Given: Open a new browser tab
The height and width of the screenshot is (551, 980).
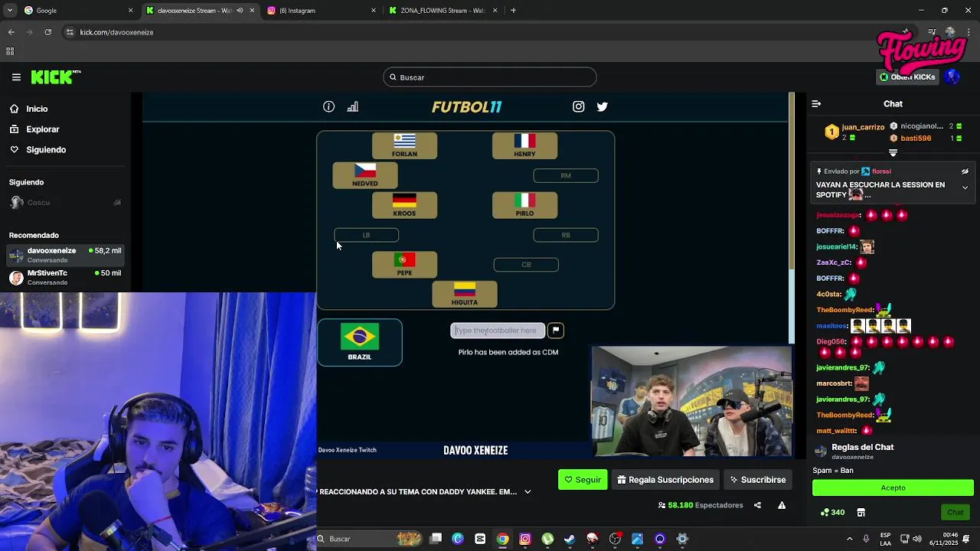Looking at the screenshot, I should coord(513,11).
